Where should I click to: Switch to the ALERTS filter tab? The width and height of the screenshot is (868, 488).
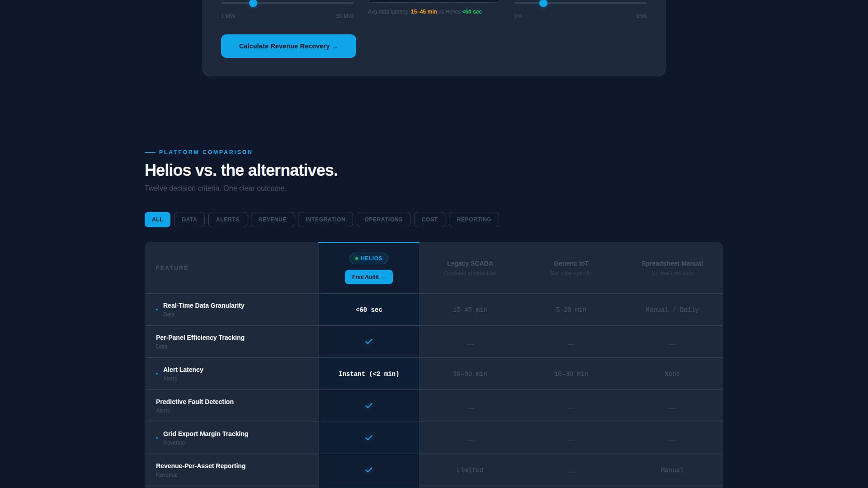coord(227,220)
